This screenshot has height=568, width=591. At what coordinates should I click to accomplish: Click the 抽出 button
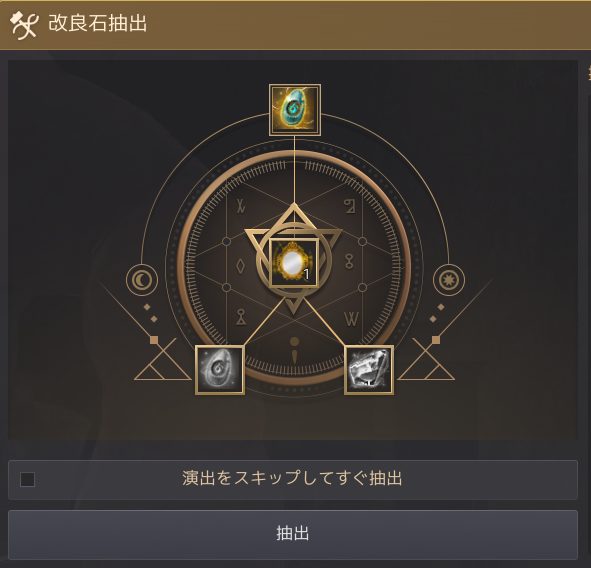click(293, 534)
